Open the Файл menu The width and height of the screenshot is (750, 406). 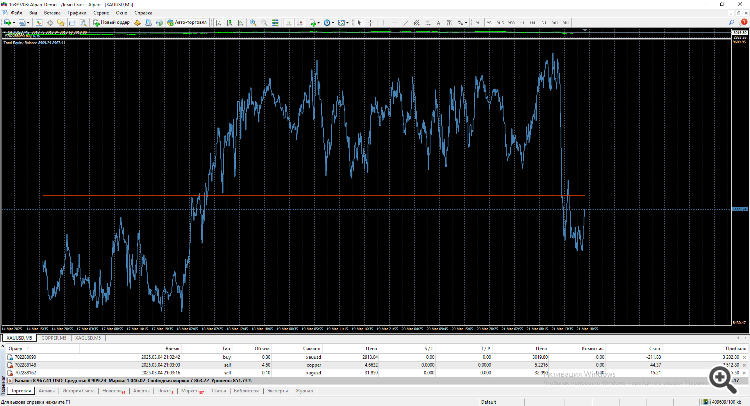(x=16, y=13)
